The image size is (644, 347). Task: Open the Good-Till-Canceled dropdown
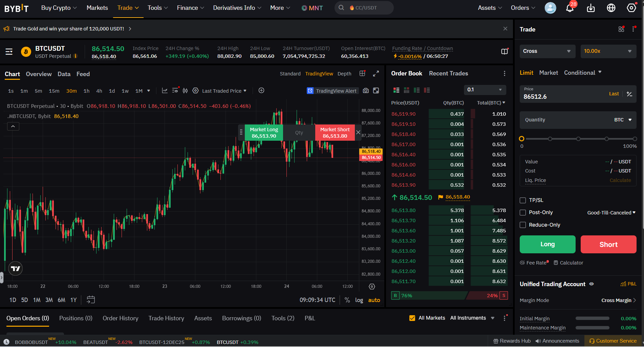tap(611, 212)
